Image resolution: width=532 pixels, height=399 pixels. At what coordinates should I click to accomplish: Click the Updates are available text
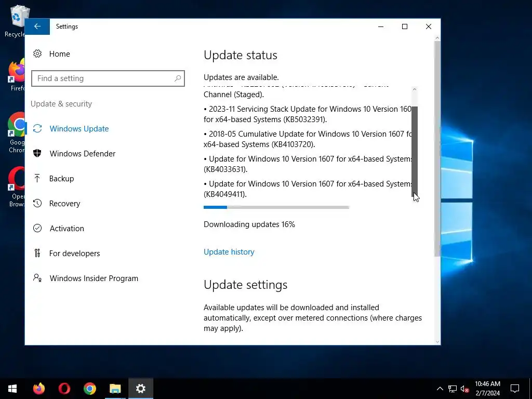click(241, 77)
